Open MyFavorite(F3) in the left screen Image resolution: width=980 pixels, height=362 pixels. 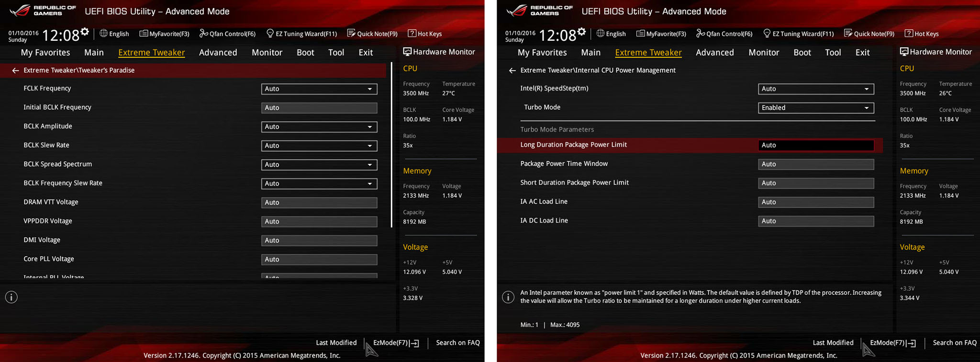[164, 34]
